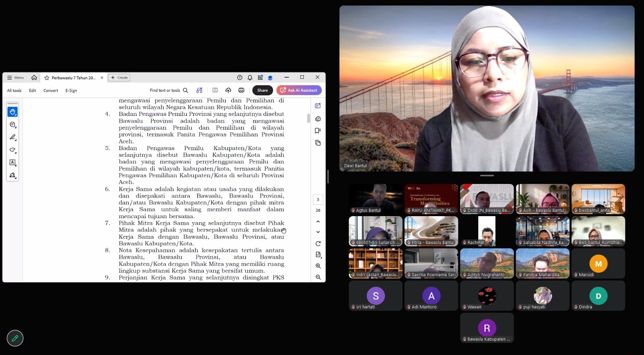The width and height of the screenshot is (644, 355).
Task: Click the save file icon
Action: [x=215, y=90]
